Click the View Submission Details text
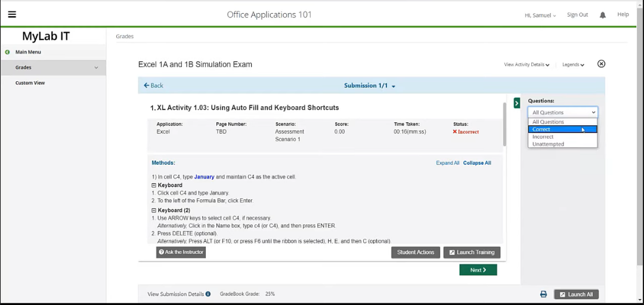The width and height of the screenshot is (644, 305). click(x=175, y=294)
